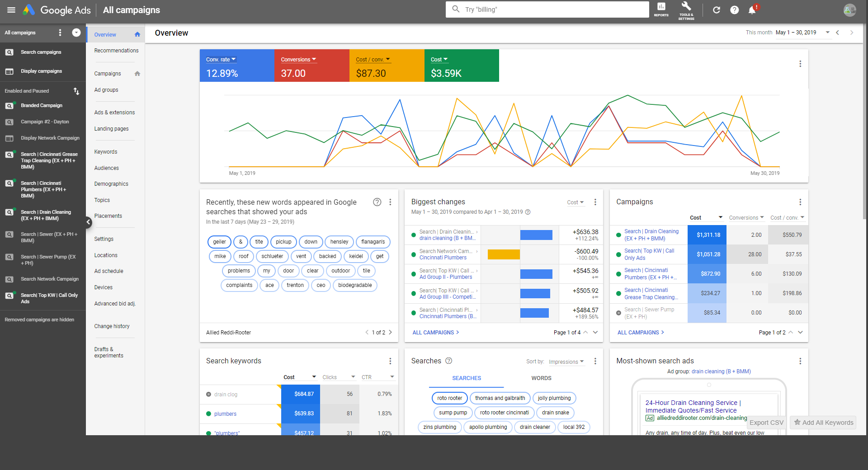The width and height of the screenshot is (868, 470).
Task: Open new words card three-dot menu
Action: pos(390,202)
